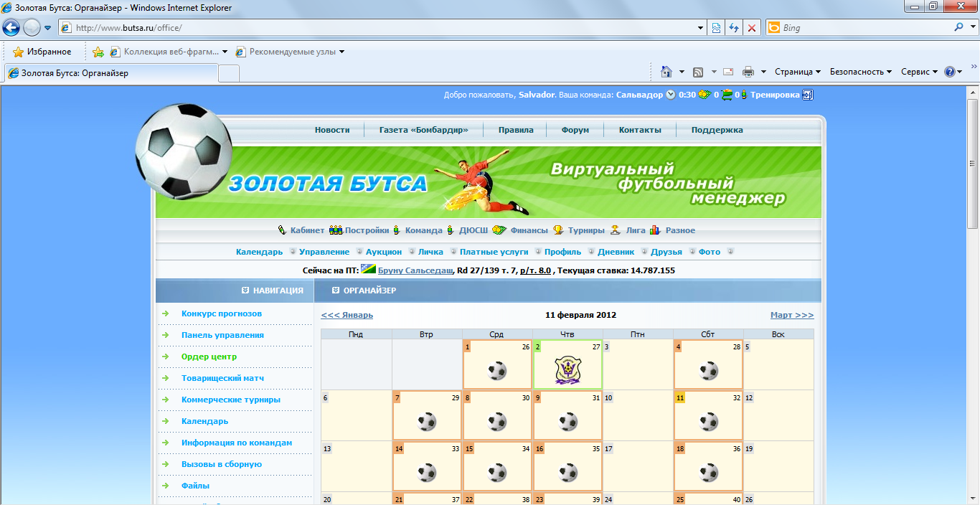The width and height of the screenshot is (980, 505).
Task: Open Товарищеский матч in navigation
Action: coord(222,378)
